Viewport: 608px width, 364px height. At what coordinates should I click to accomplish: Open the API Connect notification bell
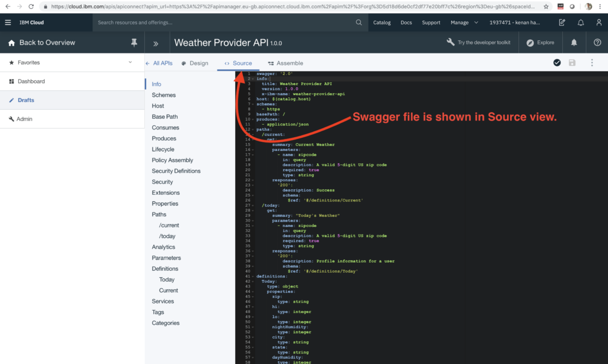pos(574,43)
